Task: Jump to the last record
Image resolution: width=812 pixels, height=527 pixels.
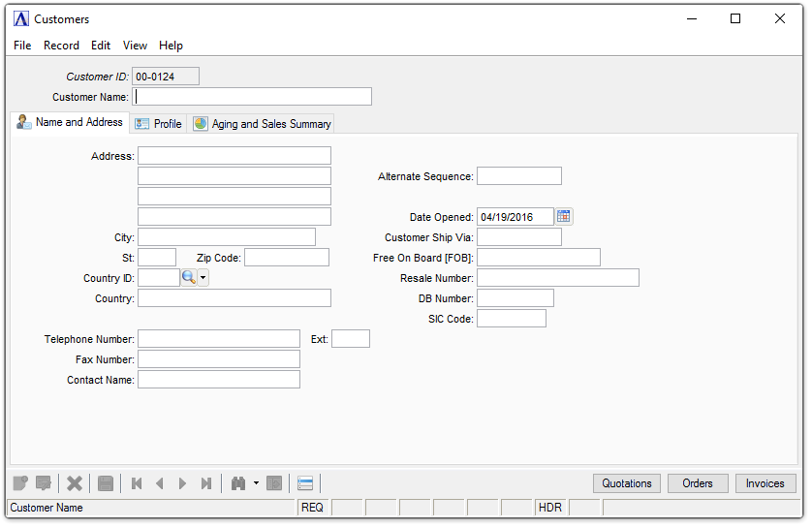Action: tap(205, 483)
